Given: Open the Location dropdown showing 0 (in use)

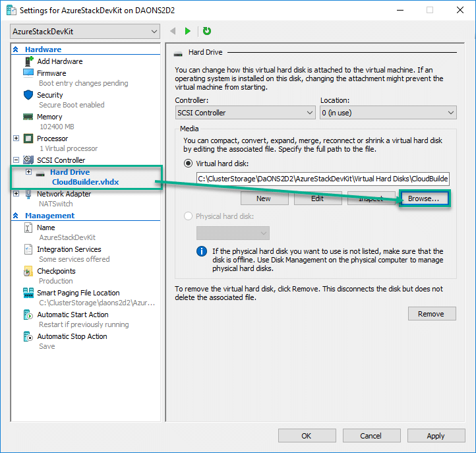Looking at the screenshot, I should tap(388, 113).
